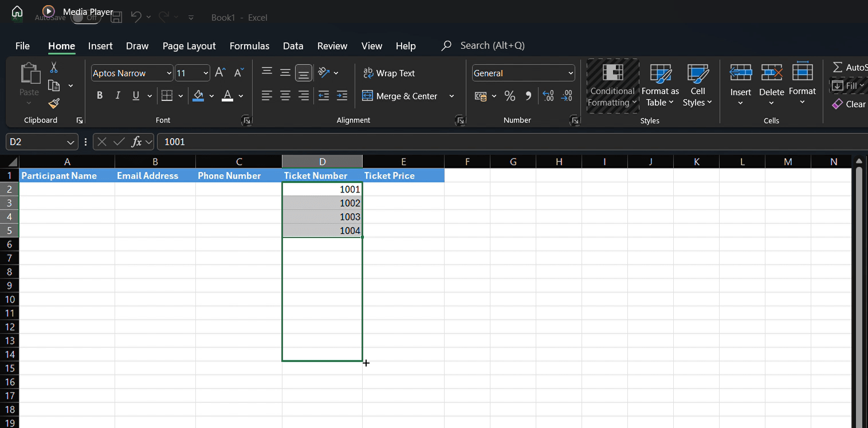Click the Wrap Text button
The image size is (868, 428).
tap(389, 73)
